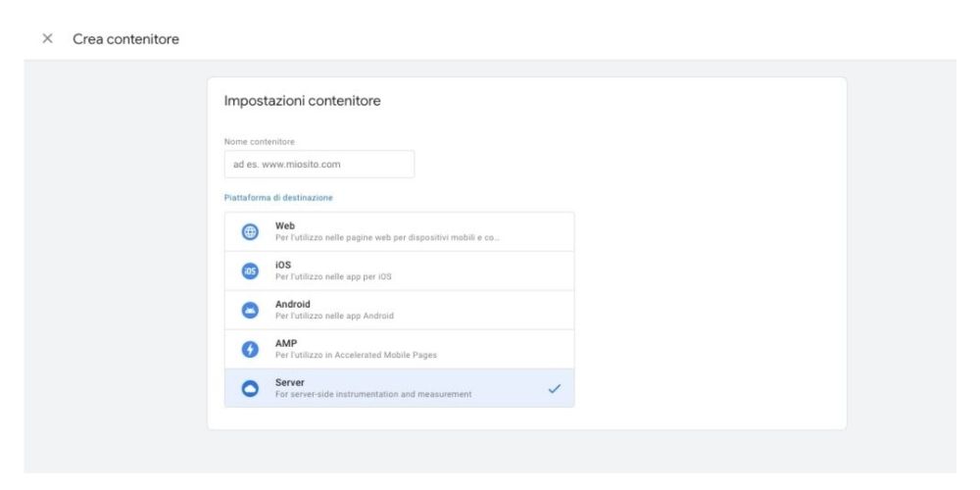Click "Per l'utilizzo in Accelerated Mobile Pages" text
Screen dimensions: 980x490
click(x=356, y=355)
